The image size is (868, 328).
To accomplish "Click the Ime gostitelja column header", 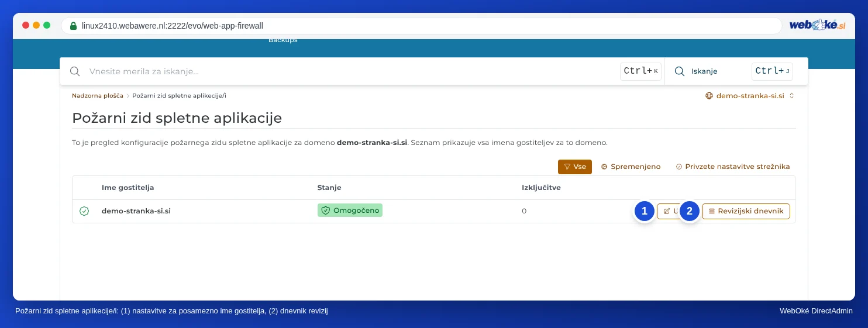I will [128, 188].
